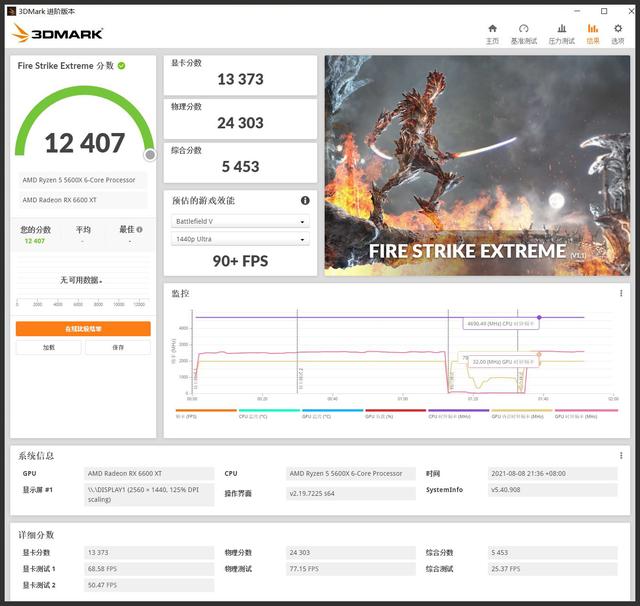This screenshot has height=606, width=640.
Task: Click the info icon next to estimated game performance
Action: 305,200
